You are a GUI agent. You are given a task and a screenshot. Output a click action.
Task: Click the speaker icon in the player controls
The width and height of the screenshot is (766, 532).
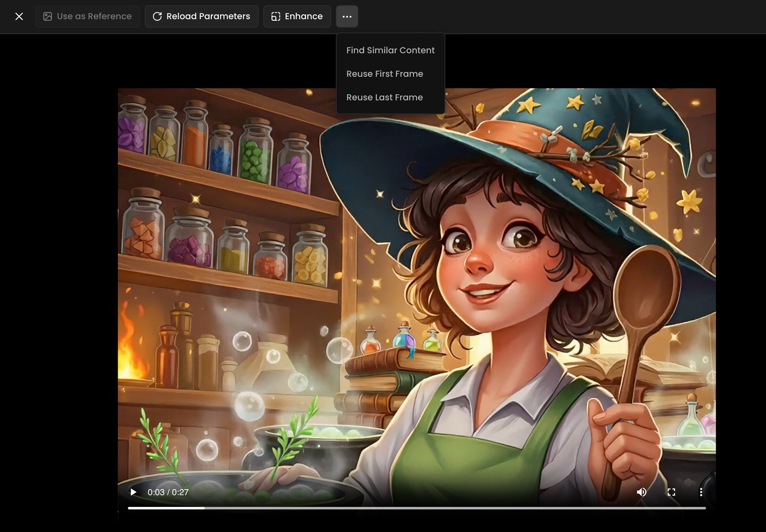641,492
